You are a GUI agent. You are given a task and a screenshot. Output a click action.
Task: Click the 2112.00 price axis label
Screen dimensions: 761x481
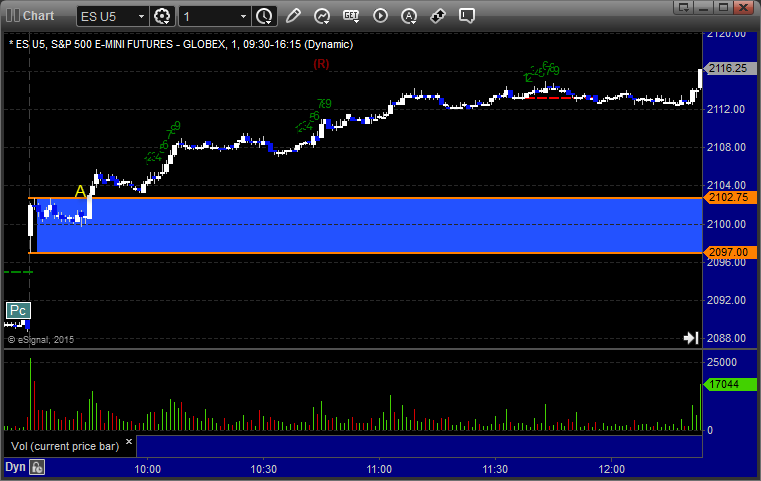726,109
